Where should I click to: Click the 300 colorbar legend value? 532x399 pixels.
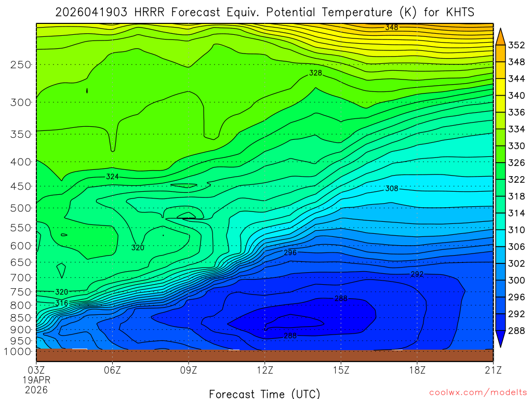[x=516, y=280]
